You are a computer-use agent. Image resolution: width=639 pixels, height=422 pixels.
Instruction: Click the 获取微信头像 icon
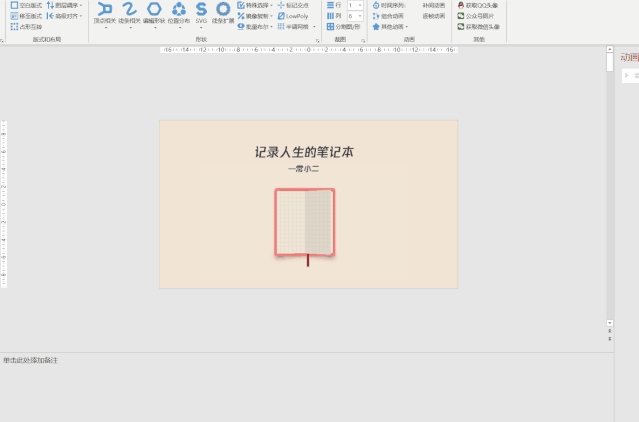pyautogui.click(x=461, y=26)
